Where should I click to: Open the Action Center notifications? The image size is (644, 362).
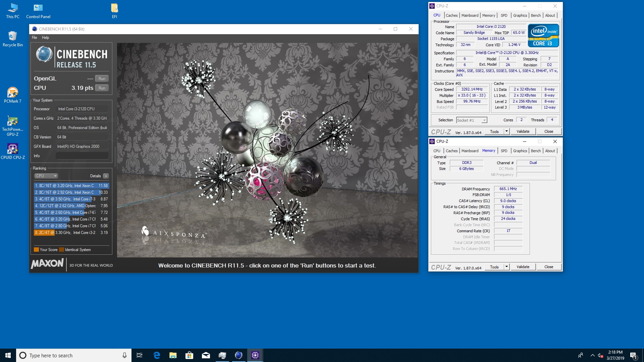click(633, 355)
